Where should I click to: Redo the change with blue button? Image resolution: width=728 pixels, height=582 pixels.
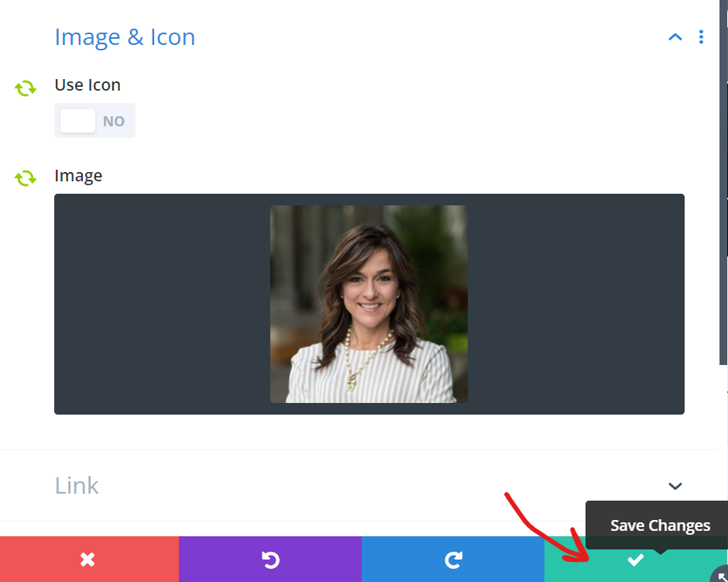pyautogui.click(x=453, y=560)
